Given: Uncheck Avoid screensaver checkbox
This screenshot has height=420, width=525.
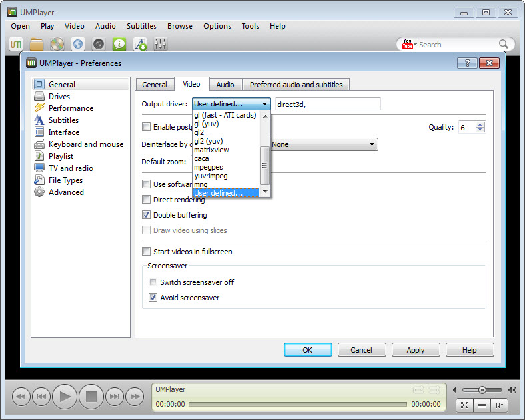Looking at the screenshot, I should click(153, 298).
